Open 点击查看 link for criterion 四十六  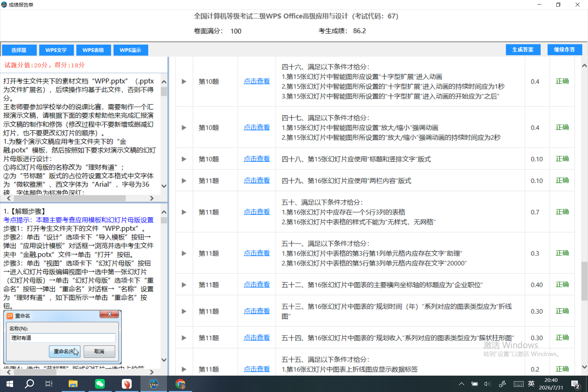(x=257, y=81)
